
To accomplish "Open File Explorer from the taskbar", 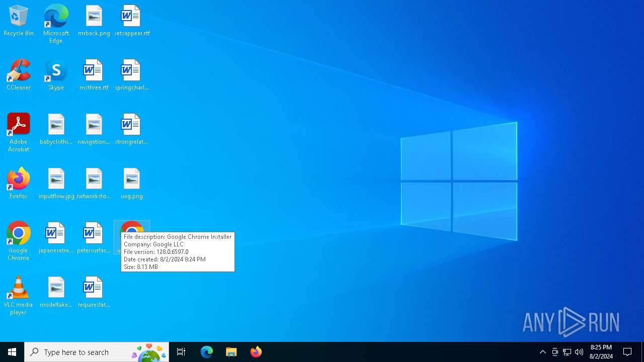I will (231, 352).
